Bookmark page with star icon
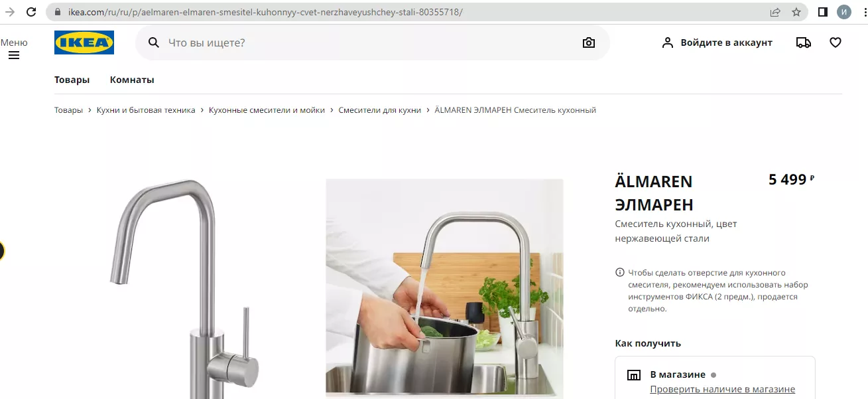Image resolution: width=868 pixels, height=399 pixels. (796, 12)
